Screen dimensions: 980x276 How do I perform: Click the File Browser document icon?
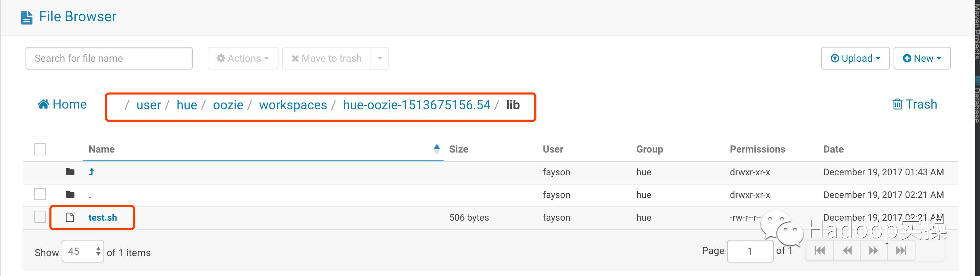click(x=27, y=17)
